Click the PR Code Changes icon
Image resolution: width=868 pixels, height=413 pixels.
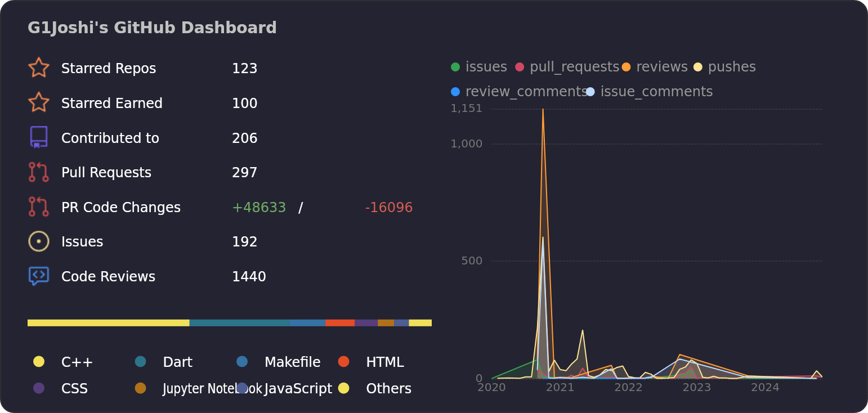click(39, 206)
